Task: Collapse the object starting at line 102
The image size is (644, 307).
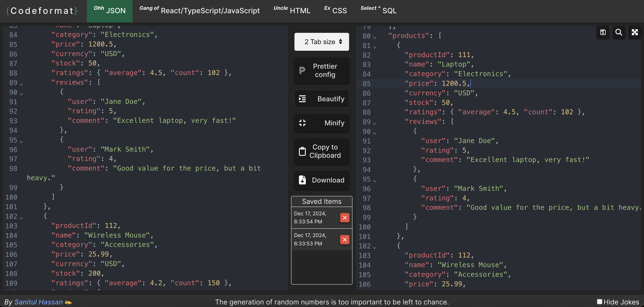Action: point(375,247)
